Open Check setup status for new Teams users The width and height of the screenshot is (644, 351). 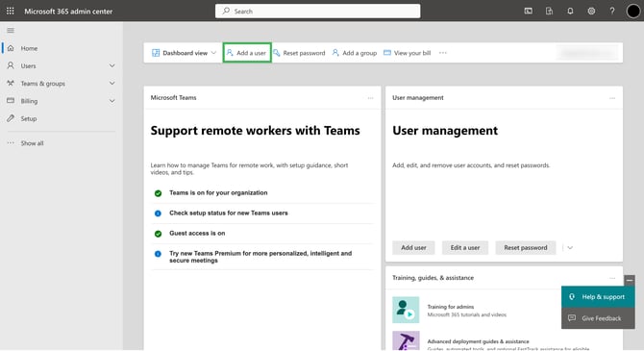point(229,213)
